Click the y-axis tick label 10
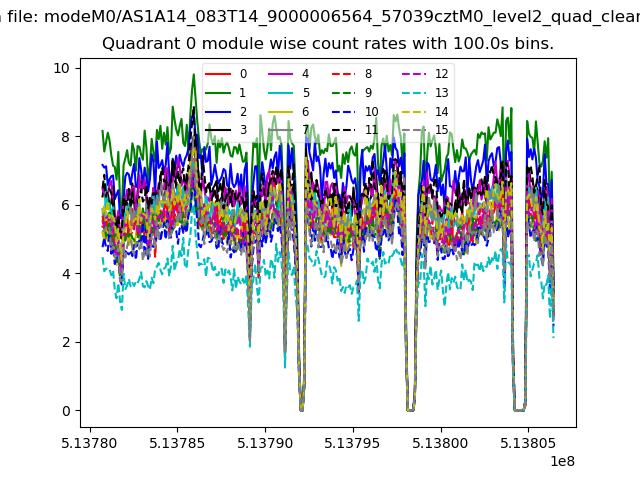Screen dimensions: 640x480 pyautogui.click(x=60, y=68)
